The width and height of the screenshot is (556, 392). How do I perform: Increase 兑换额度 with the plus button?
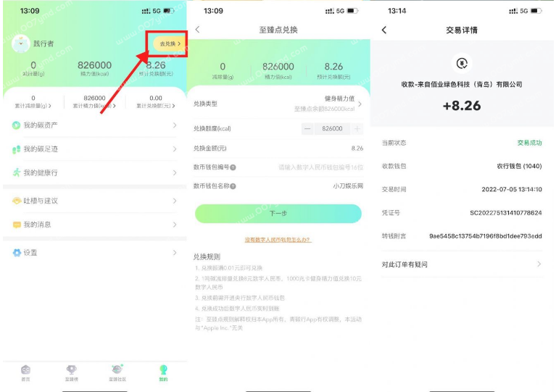click(357, 128)
